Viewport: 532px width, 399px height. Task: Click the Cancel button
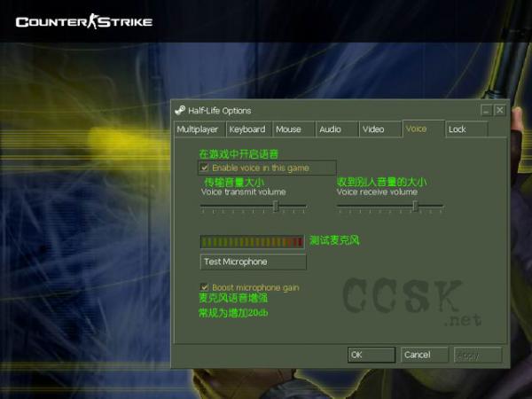tap(424, 355)
